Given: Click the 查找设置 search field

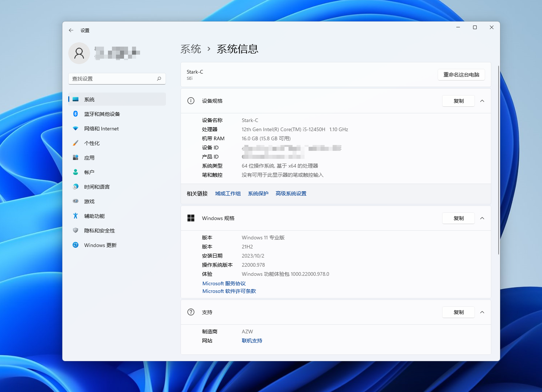Looking at the screenshot, I should (x=117, y=79).
